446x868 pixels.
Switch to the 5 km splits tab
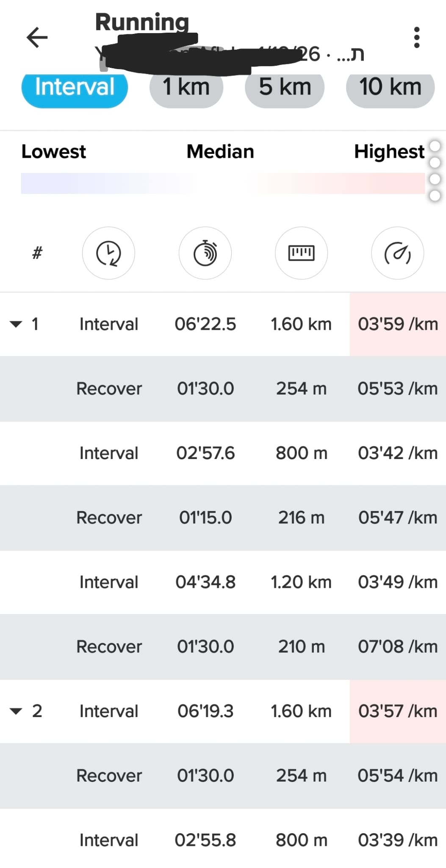(285, 88)
